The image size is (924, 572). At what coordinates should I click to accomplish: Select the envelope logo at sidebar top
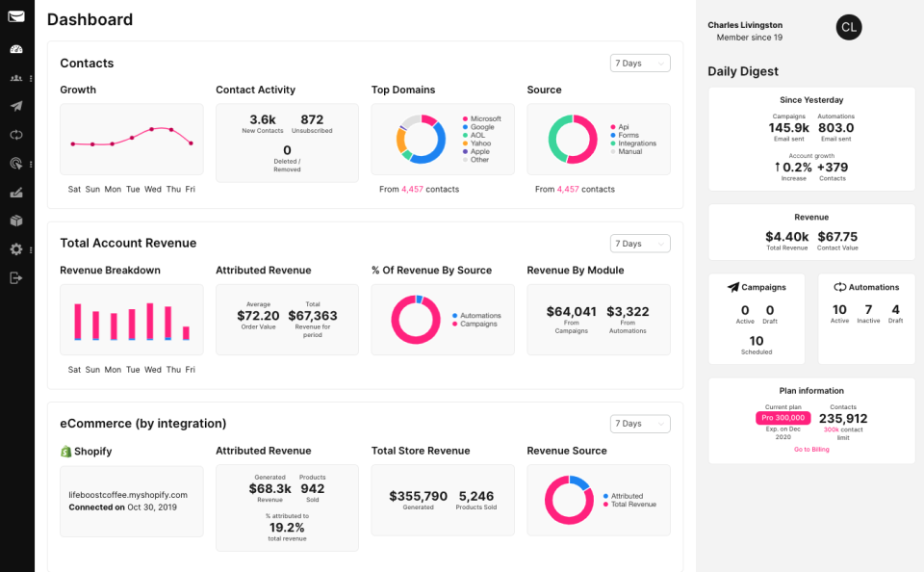16,14
